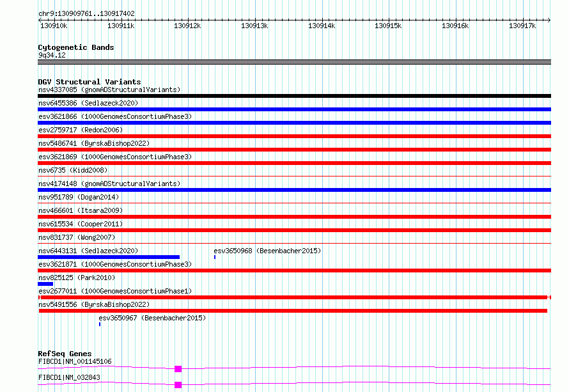569x392 pixels.
Task: Click the red esv2759717 Redon2006 bar
Action: (x=294, y=136)
